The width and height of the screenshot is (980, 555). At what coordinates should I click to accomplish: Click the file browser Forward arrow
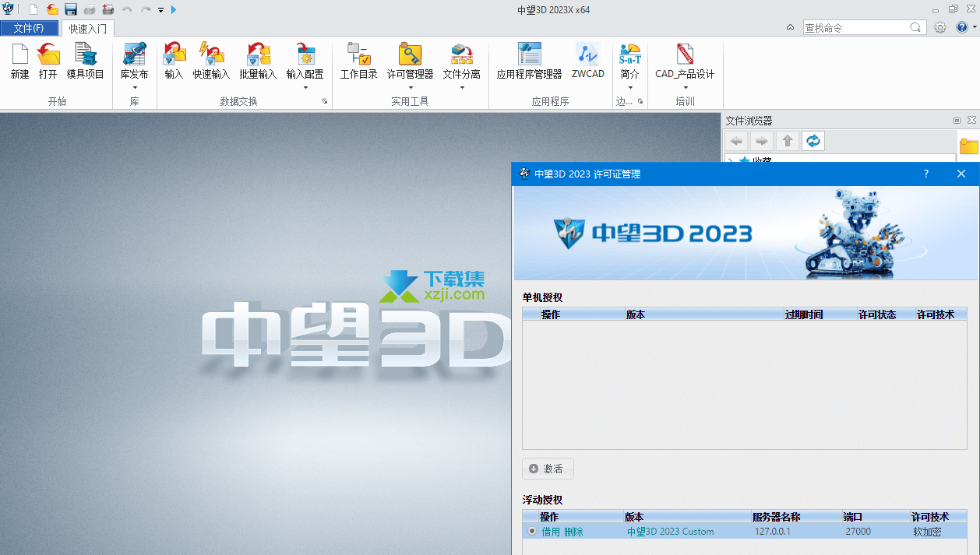click(762, 141)
